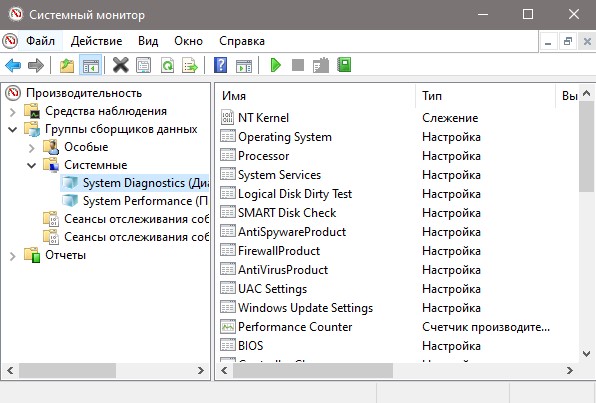Refresh view with green arrows icon

click(x=167, y=65)
